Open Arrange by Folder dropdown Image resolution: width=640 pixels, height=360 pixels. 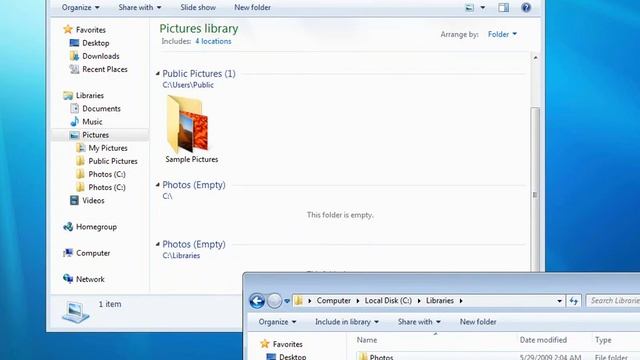tap(502, 34)
